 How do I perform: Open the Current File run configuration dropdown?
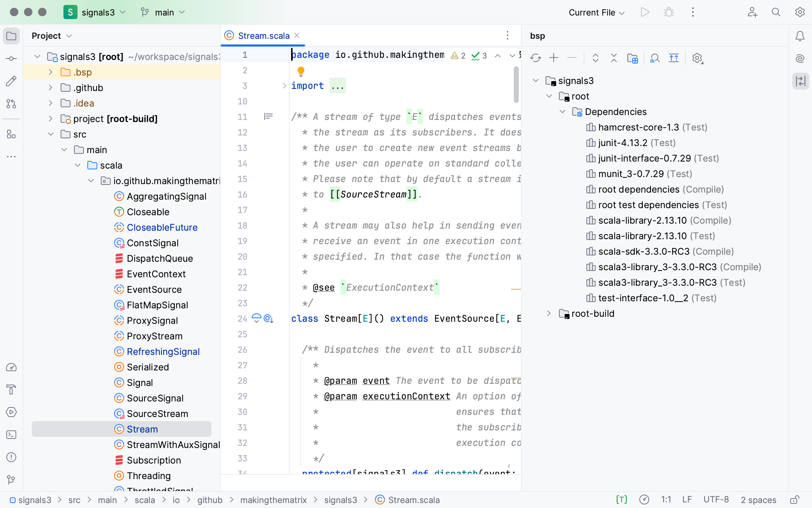tap(596, 12)
